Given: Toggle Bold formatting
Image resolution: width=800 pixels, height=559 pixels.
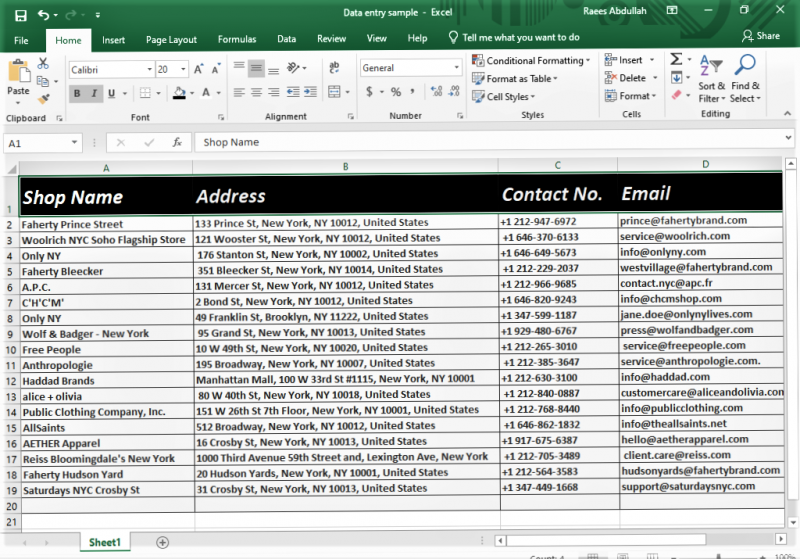Looking at the screenshot, I should pos(77,93).
